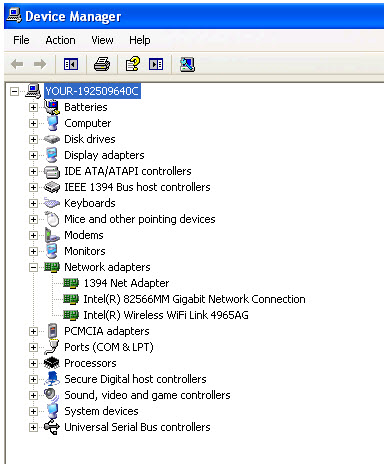Open the View menu
This screenshot has width=384, height=464.
[x=102, y=40]
